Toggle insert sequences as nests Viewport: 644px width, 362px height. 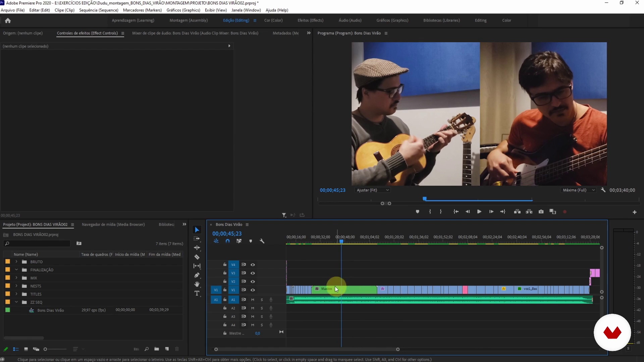pos(216,241)
